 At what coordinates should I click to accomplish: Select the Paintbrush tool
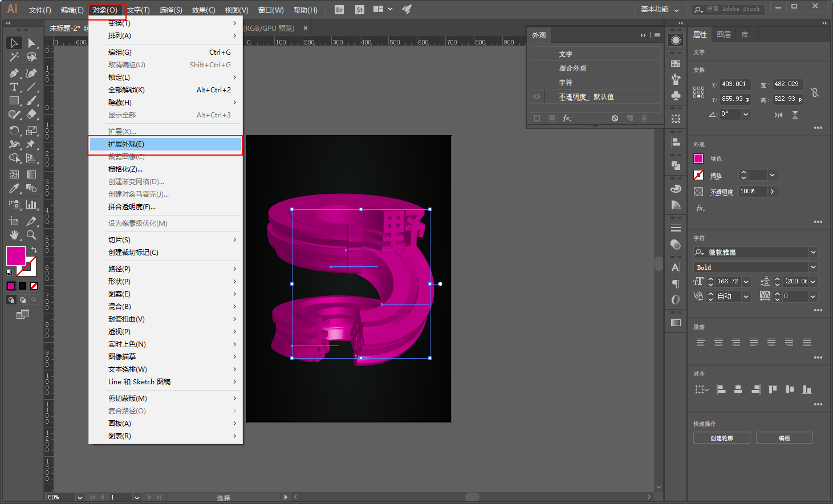click(x=31, y=100)
